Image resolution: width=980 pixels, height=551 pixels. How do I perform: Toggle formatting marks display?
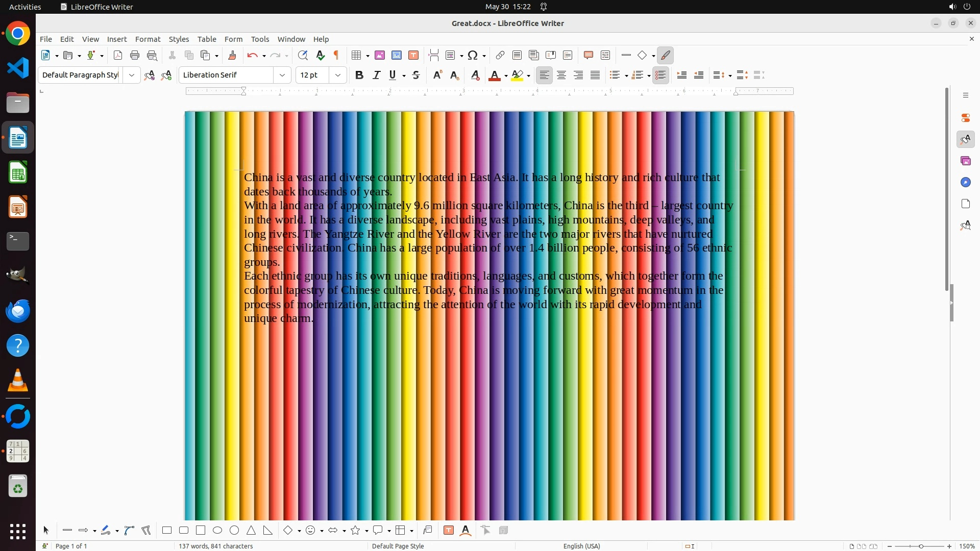pyautogui.click(x=336, y=55)
